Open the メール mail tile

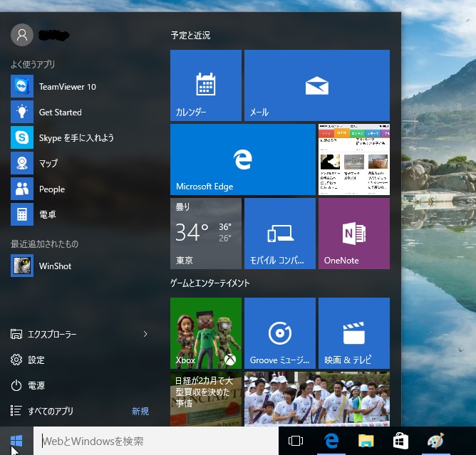pos(317,85)
